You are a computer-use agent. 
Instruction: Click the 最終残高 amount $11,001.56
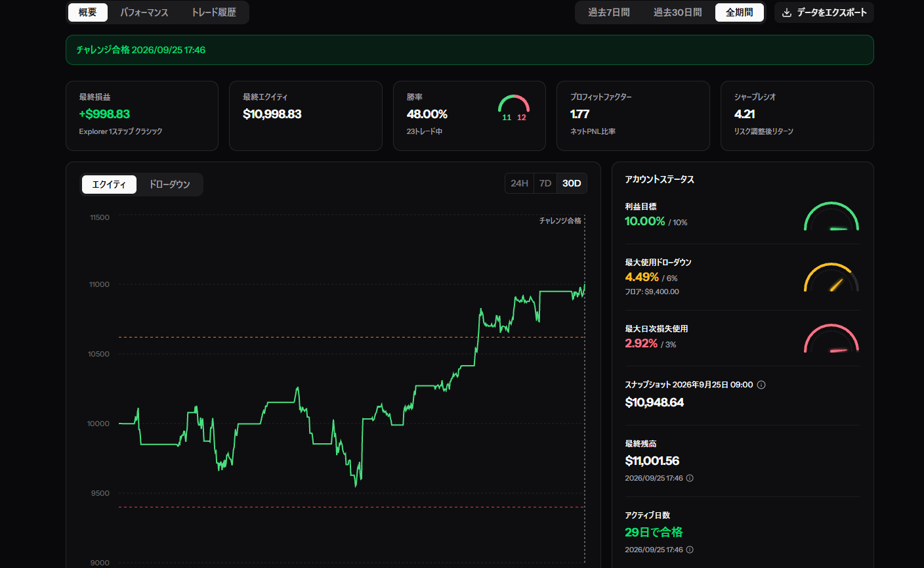[652, 461]
